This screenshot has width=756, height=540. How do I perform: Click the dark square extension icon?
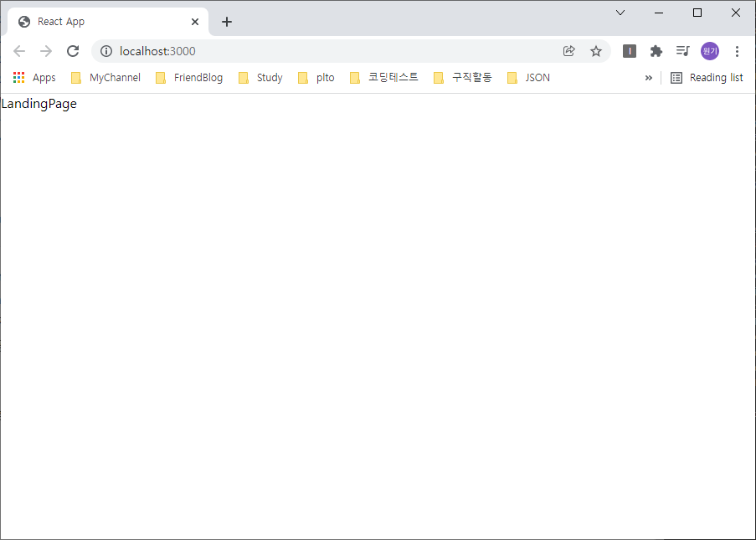click(x=630, y=51)
